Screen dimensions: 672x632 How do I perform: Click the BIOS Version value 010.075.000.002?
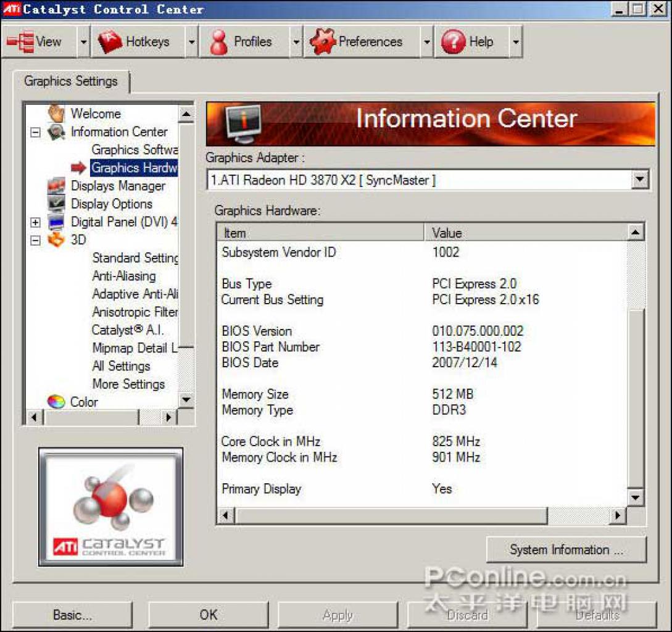pyautogui.click(x=478, y=331)
